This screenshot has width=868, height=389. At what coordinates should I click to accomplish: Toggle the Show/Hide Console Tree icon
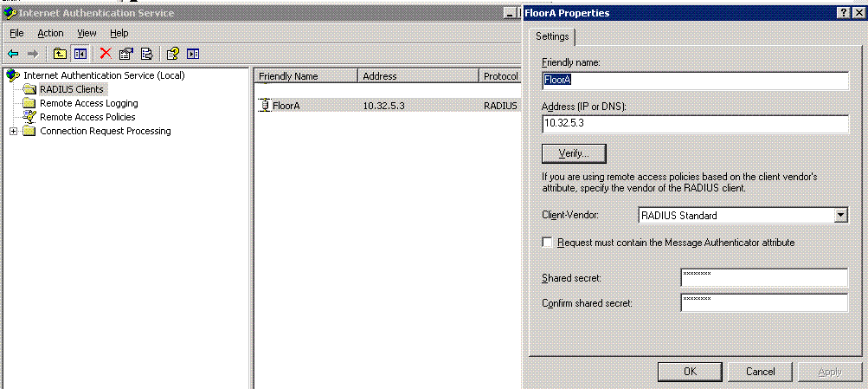click(x=80, y=54)
